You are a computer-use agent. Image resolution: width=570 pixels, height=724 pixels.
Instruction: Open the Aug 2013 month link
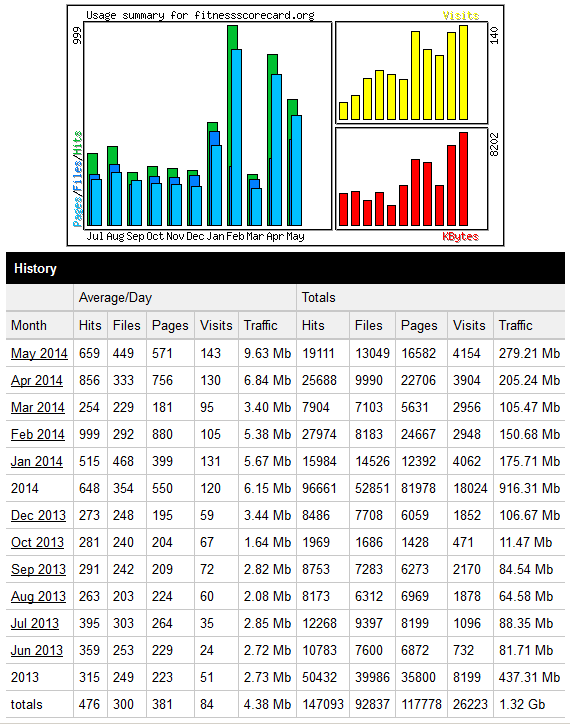(38, 596)
